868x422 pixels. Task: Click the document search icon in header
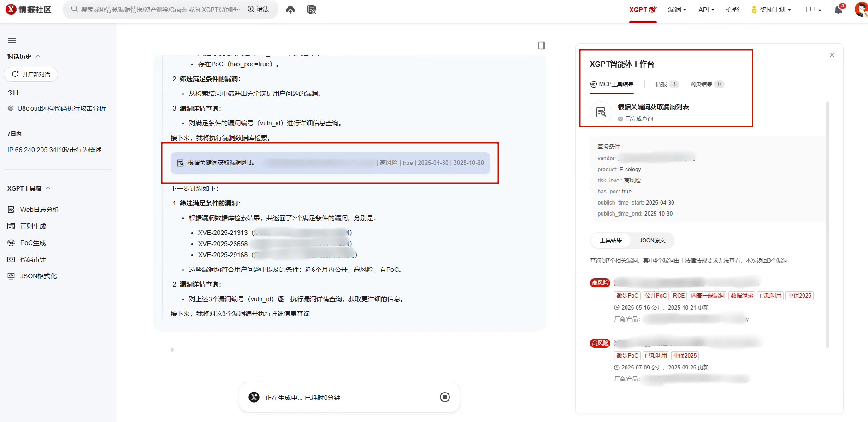(312, 10)
